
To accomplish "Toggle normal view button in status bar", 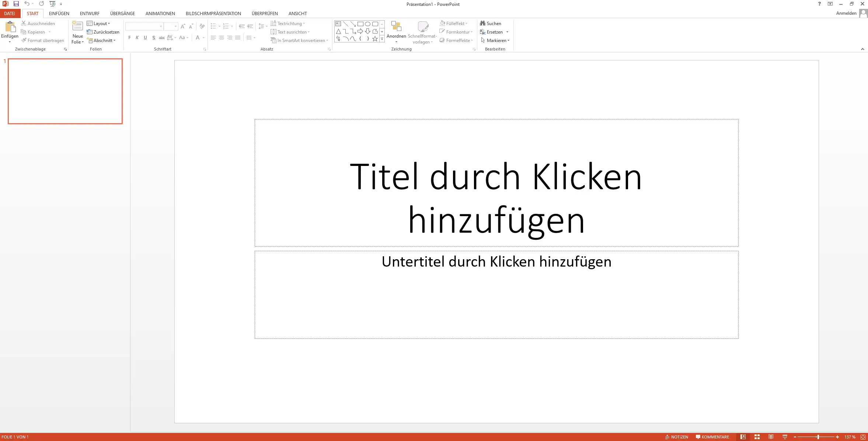I will pos(743,437).
